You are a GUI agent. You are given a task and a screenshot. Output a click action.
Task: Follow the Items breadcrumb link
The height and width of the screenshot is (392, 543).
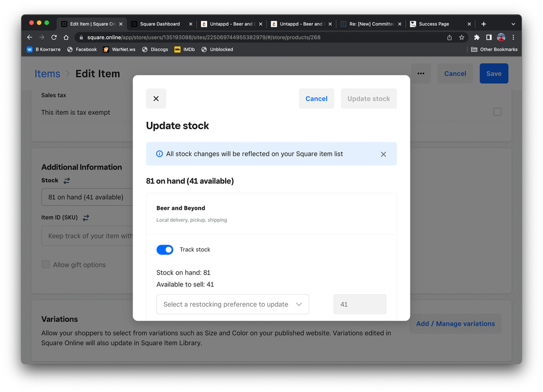pyautogui.click(x=47, y=73)
